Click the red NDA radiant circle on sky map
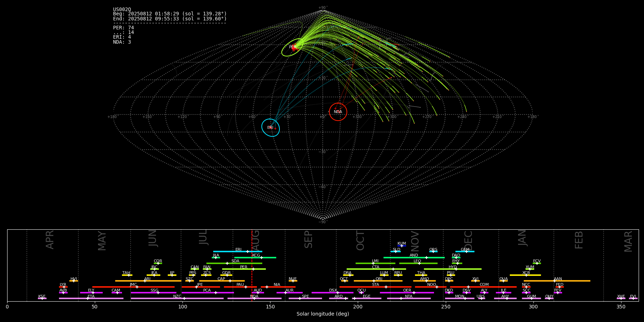Screen dimensions: 644x322 (x=338, y=112)
